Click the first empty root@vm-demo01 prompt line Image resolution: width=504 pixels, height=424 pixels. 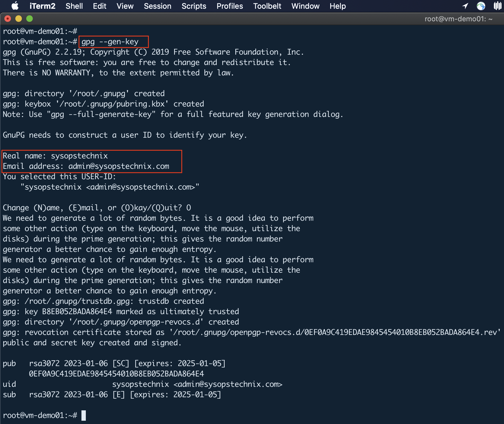pos(40,31)
